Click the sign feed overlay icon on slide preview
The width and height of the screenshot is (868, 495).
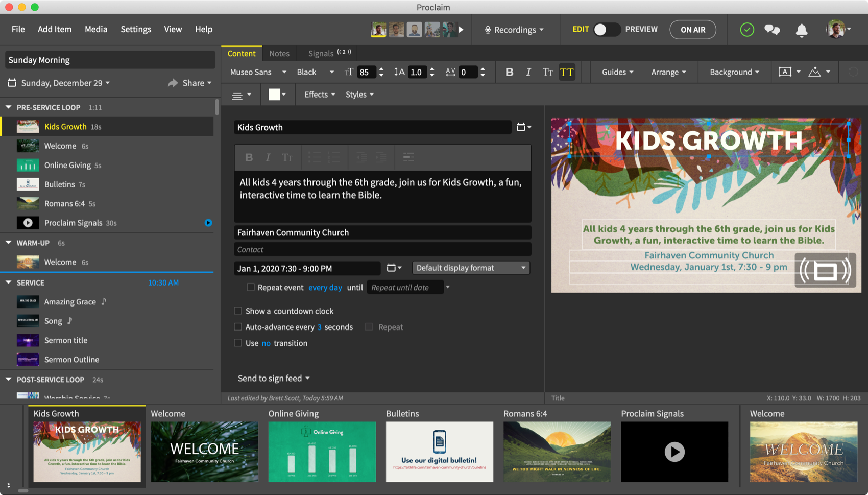tap(825, 270)
